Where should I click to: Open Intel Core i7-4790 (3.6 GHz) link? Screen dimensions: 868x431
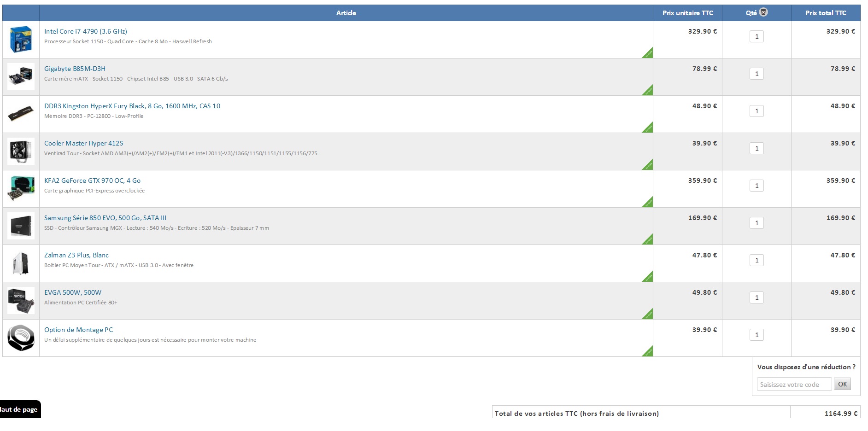[86, 31]
